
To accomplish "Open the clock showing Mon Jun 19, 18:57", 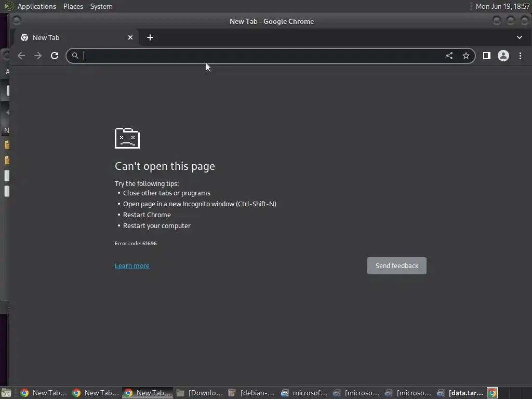I will tap(502, 6).
